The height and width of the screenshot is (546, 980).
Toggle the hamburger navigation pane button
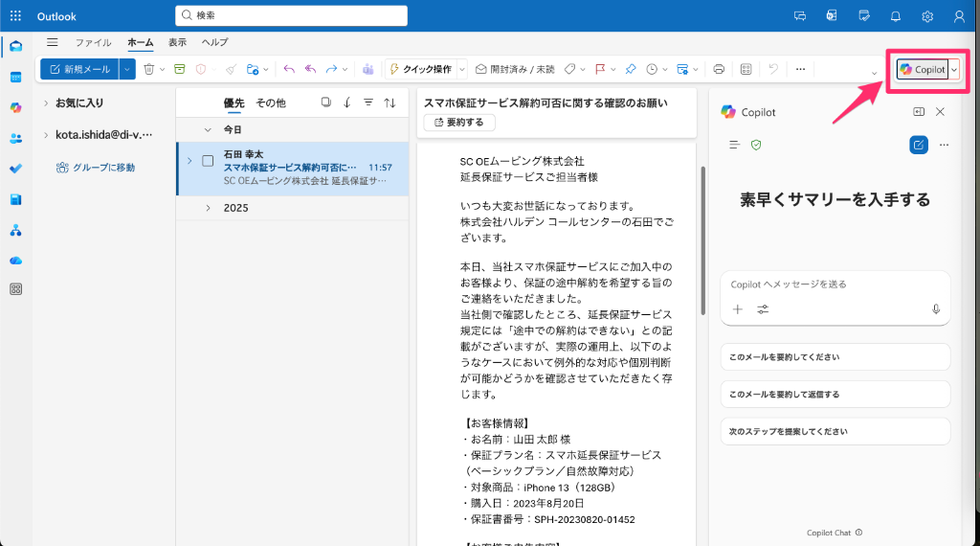click(x=53, y=42)
